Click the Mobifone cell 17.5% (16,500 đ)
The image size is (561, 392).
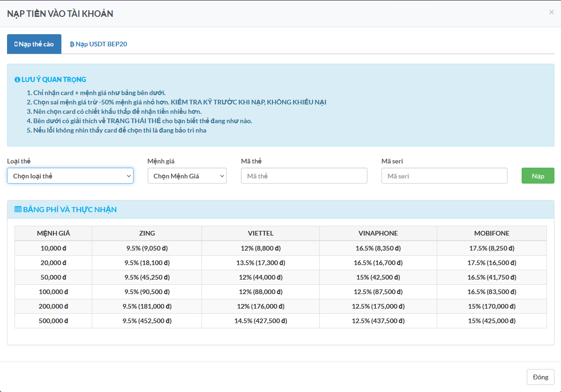[492, 263]
